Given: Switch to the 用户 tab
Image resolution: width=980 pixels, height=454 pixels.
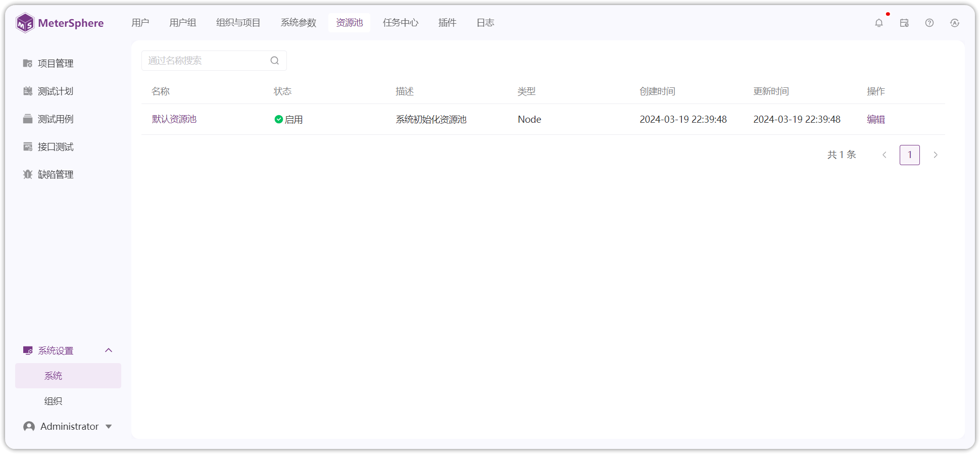Looking at the screenshot, I should pos(140,23).
